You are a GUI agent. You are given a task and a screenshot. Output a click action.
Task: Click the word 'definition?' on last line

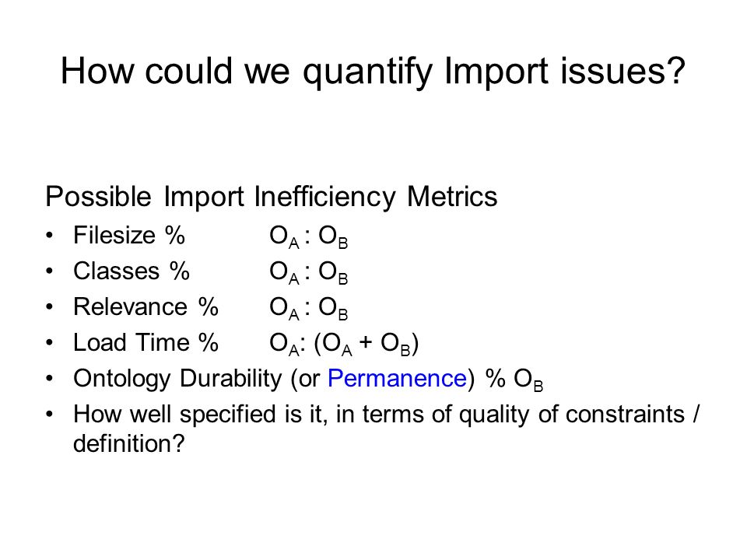(x=128, y=444)
